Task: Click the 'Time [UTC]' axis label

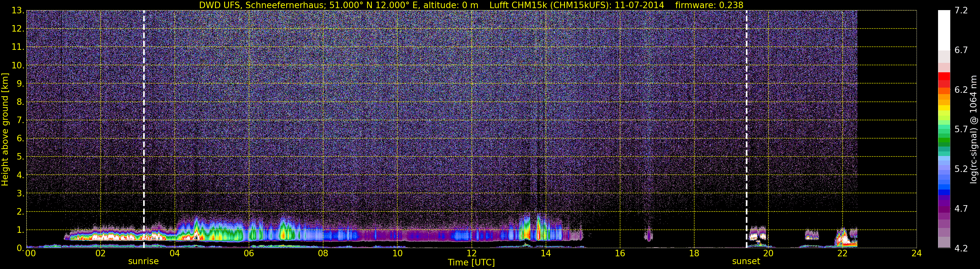Action: pos(471,262)
